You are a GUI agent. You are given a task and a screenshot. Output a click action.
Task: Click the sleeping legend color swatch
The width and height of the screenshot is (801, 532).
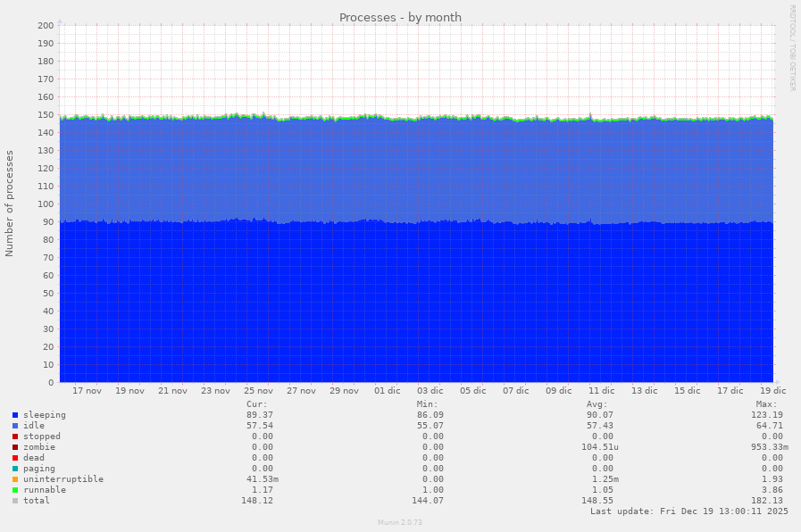click(x=15, y=415)
